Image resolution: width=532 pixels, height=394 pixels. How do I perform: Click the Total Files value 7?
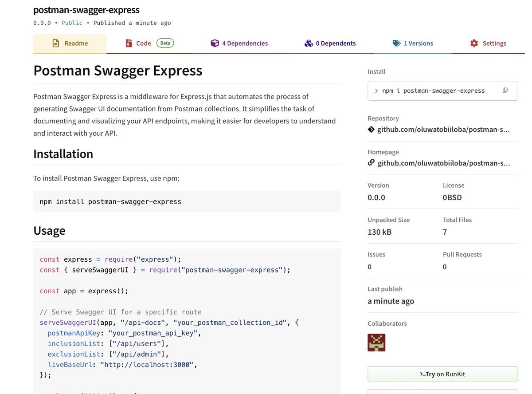point(445,232)
